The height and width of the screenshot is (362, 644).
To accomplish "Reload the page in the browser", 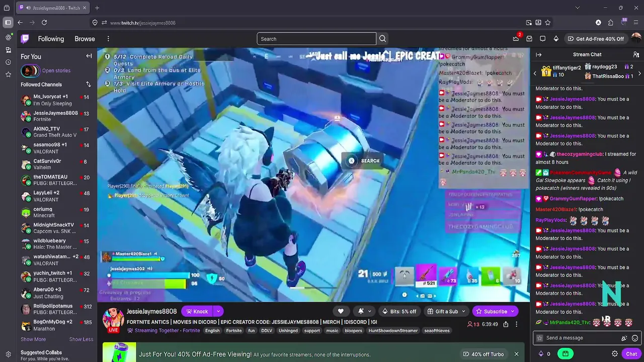I will (x=44, y=23).
